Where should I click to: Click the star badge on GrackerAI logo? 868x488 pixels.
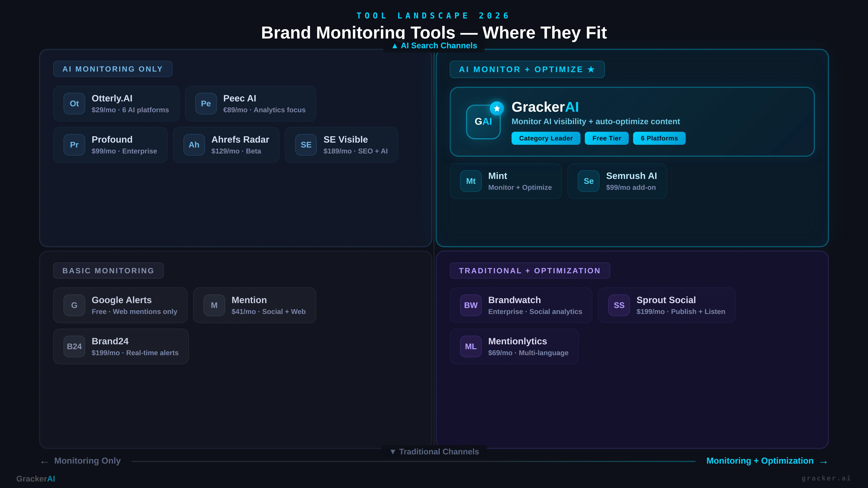pos(497,108)
